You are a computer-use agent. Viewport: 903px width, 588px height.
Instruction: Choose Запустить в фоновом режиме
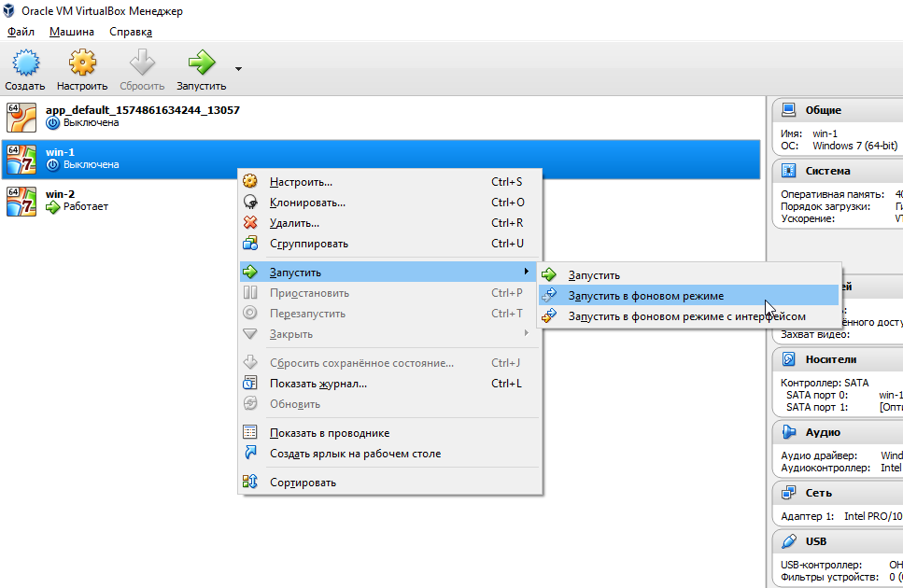coord(689,296)
